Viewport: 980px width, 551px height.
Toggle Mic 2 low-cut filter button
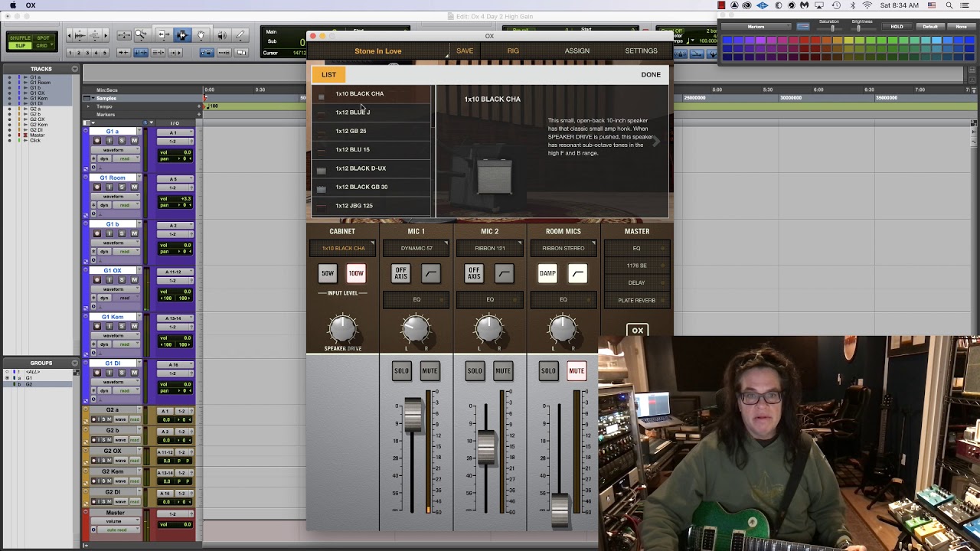pyautogui.click(x=505, y=273)
